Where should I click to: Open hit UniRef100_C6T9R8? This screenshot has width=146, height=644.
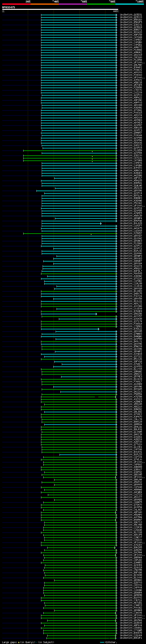[x=131, y=161]
